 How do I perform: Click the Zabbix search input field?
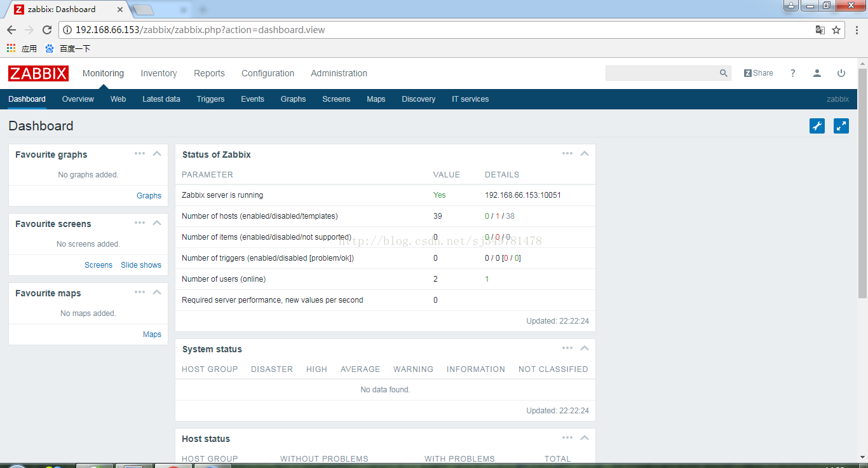[661, 73]
